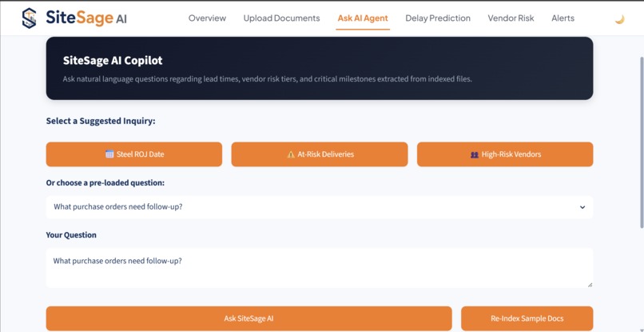Submit the question with Ask SiteSage AI

pos(249,318)
